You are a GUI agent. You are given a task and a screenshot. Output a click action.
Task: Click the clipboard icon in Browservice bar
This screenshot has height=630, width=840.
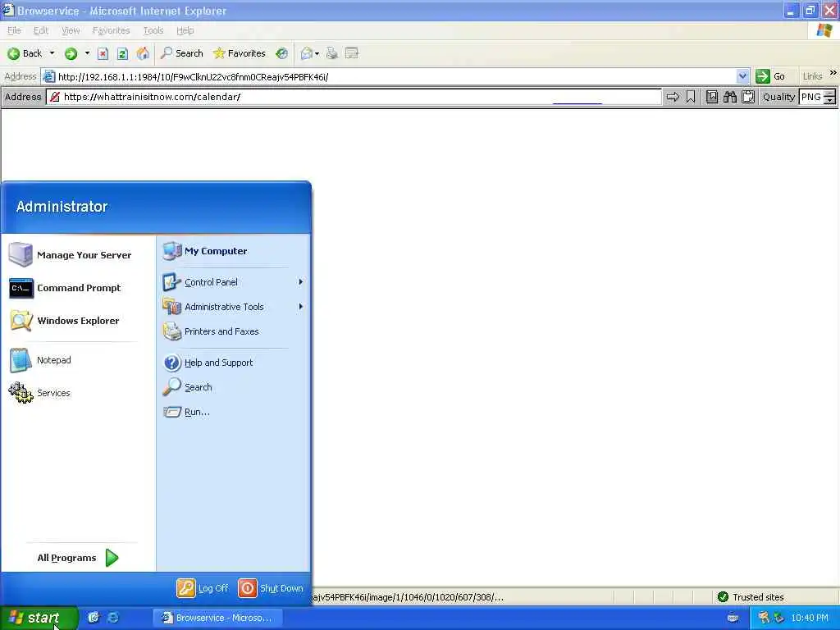(748, 97)
